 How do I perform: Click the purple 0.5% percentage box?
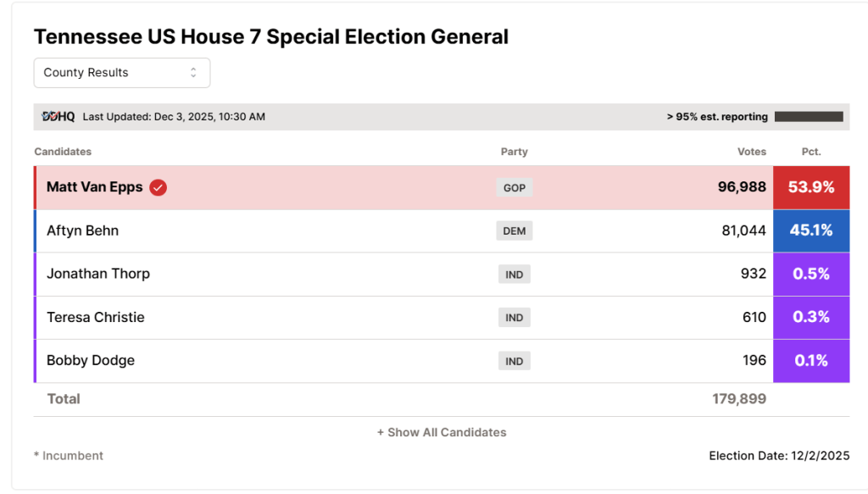coord(811,275)
